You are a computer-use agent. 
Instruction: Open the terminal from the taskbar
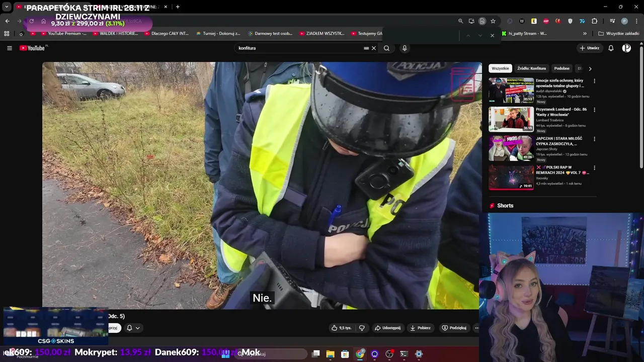pos(404,354)
